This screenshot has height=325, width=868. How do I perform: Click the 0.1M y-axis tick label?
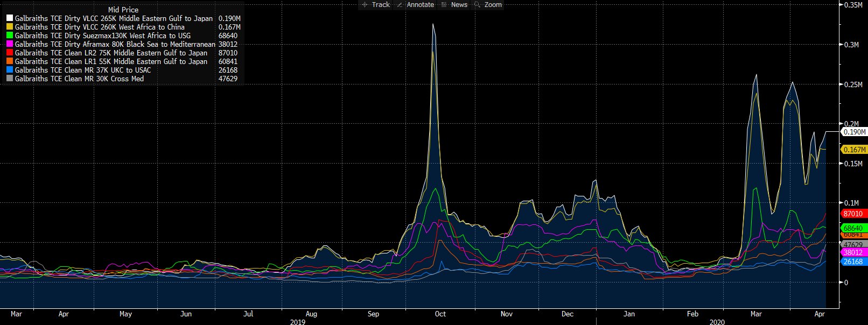click(x=851, y=203)
